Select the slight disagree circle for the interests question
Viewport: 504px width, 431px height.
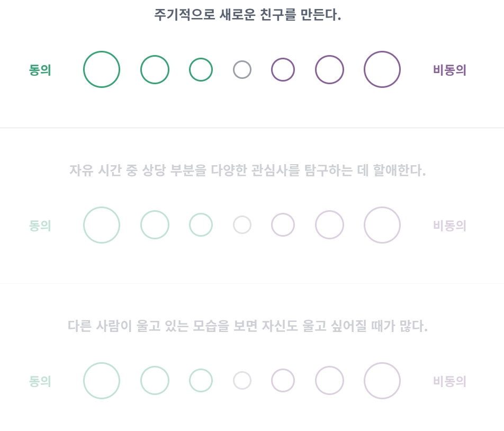coord(283,225)
